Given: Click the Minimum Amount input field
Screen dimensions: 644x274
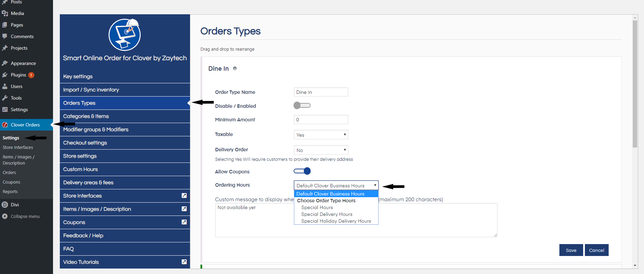Looking at the screenshot, I should tap(321, 119).
